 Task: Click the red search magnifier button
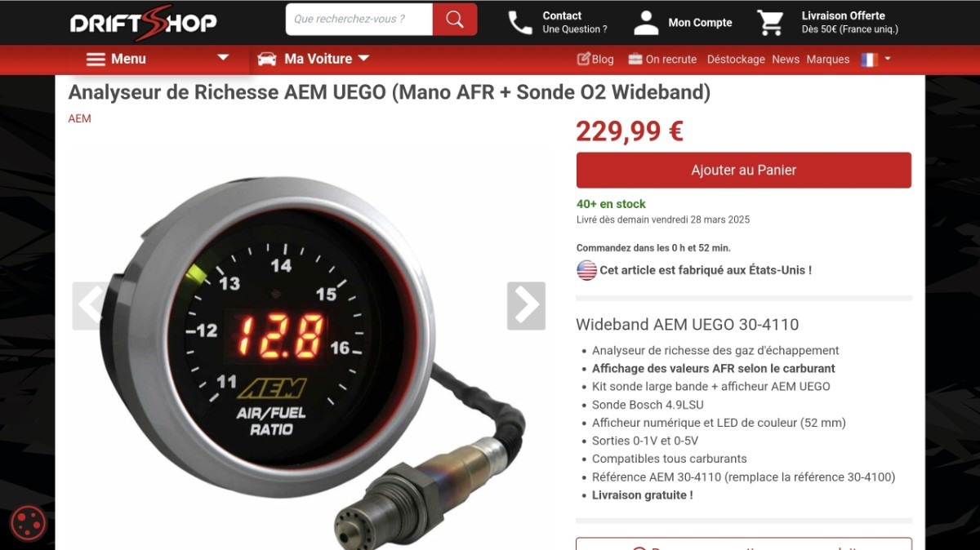(x=455, y=20)
